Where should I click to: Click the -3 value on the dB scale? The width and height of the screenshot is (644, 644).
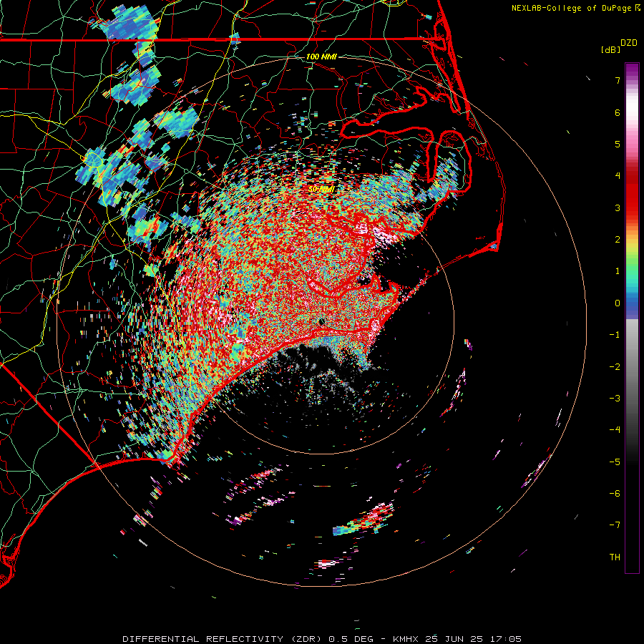(615, 398)
